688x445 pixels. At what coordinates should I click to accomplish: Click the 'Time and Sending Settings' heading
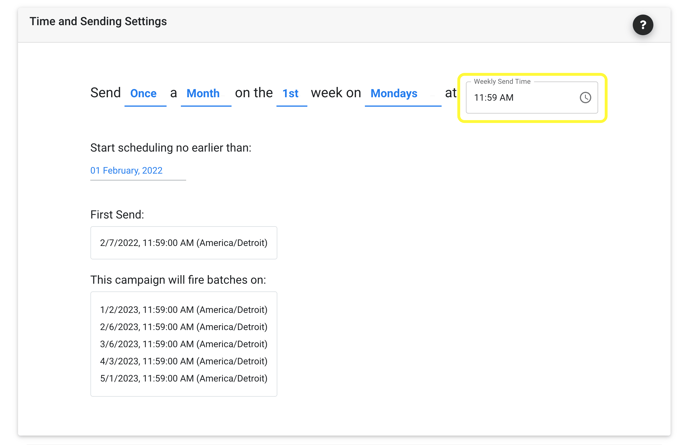pos(98,22)
